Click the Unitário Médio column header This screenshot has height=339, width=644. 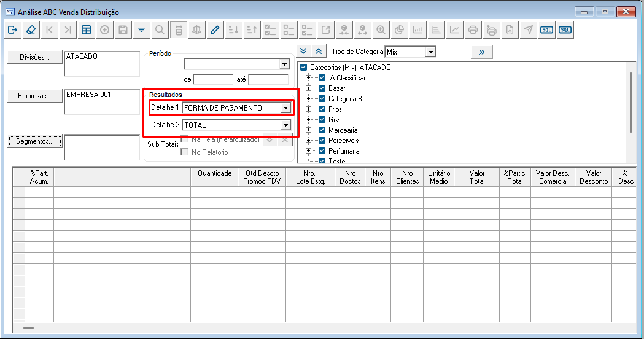point(438,177)
